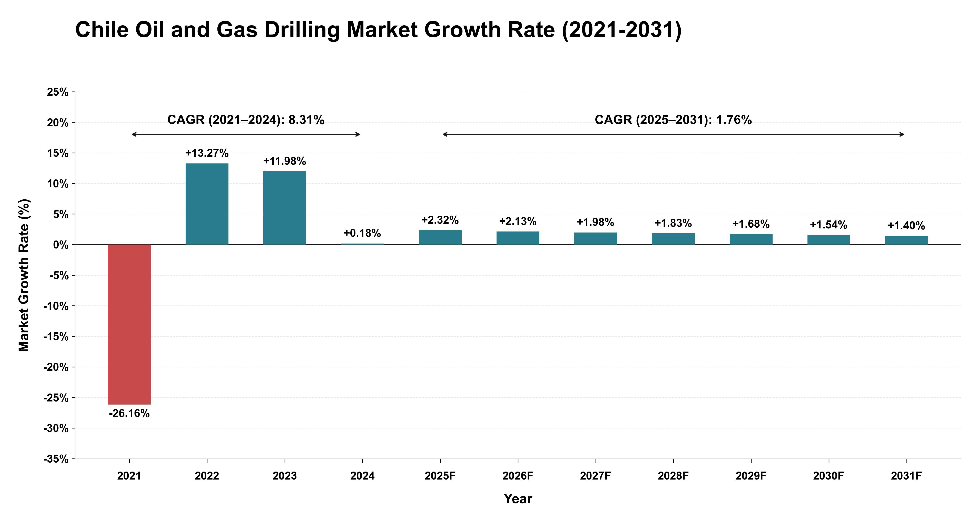Image resolution: width=980 pixels, height=521 pixels.
Task: Click the Year axis title
Action: 518,499
